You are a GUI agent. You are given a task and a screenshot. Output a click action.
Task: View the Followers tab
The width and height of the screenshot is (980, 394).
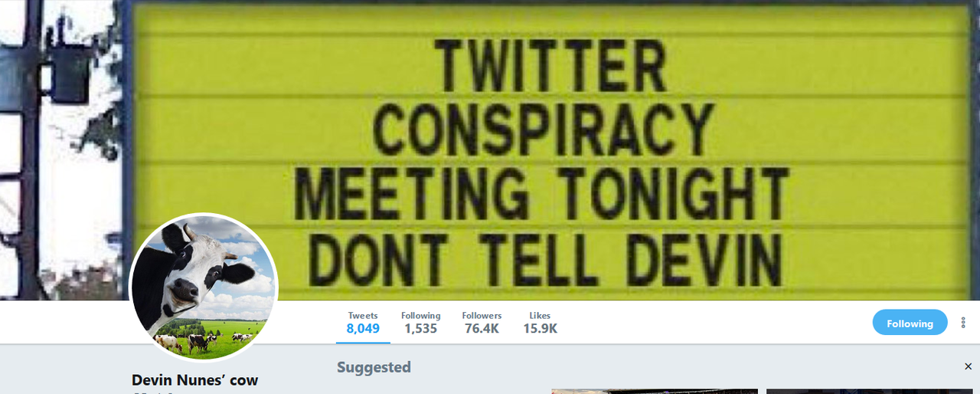(482, 323)
